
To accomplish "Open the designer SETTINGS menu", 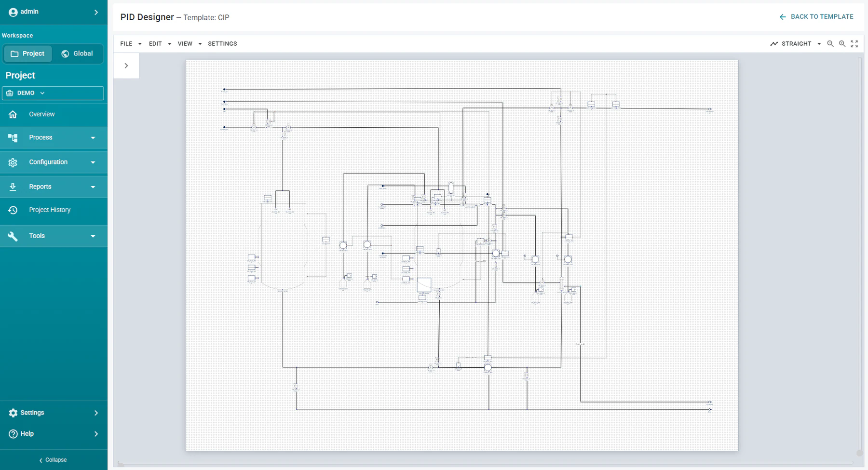I will 222,44.
